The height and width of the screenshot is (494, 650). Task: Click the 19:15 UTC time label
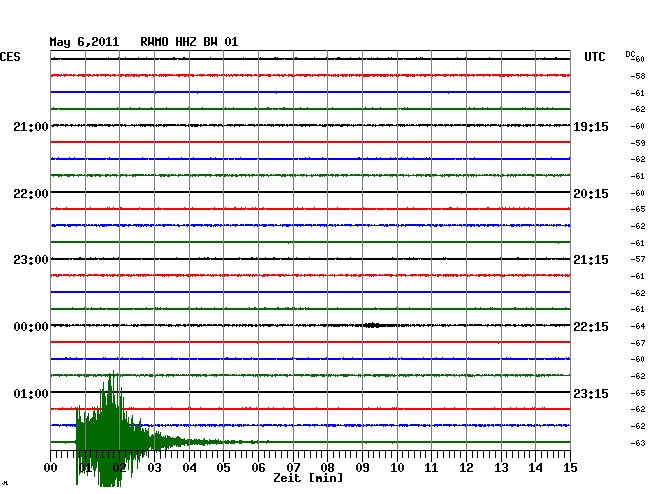tap(591, 127)
